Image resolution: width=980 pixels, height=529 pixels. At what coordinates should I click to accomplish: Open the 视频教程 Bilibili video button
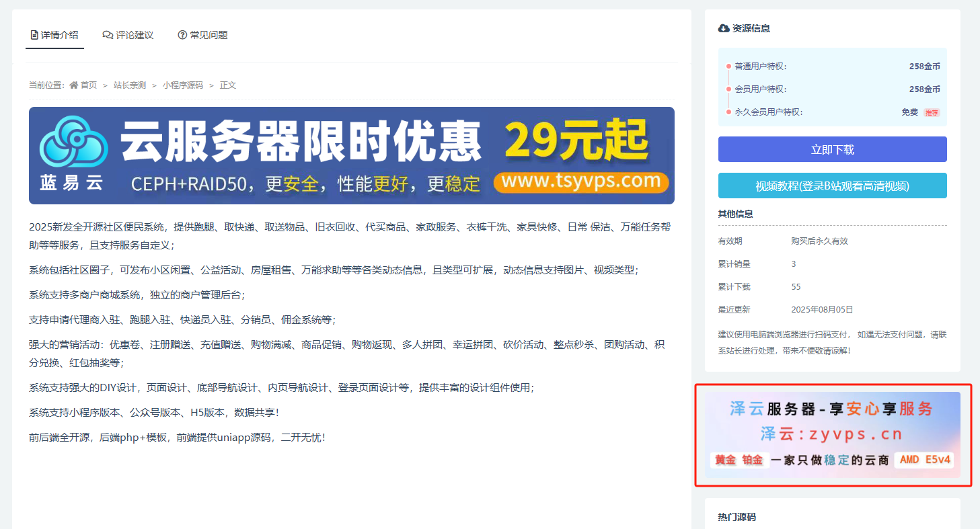[x=832, y=186]
